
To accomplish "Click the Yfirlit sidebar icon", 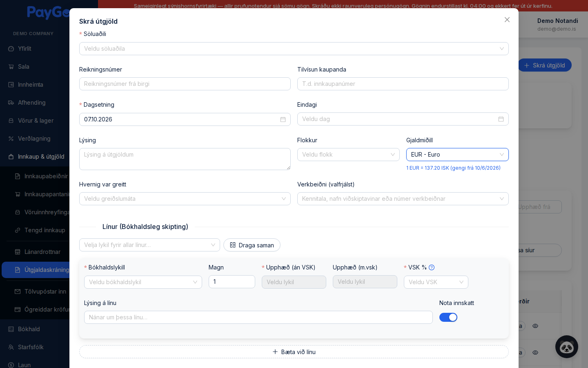I will point(11,49).
